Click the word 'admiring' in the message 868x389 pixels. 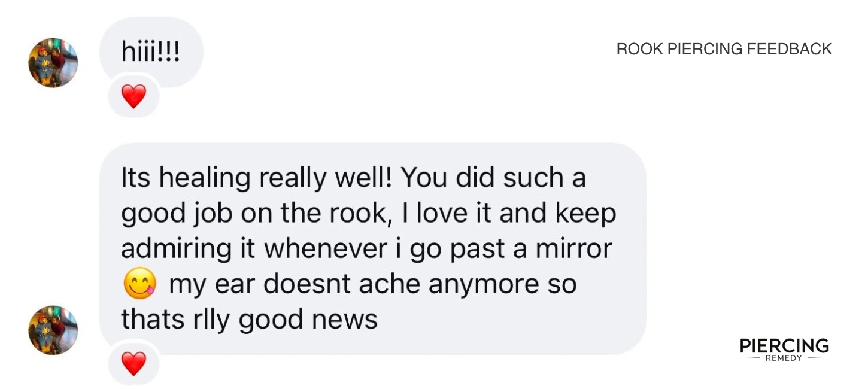coord(177,250)
